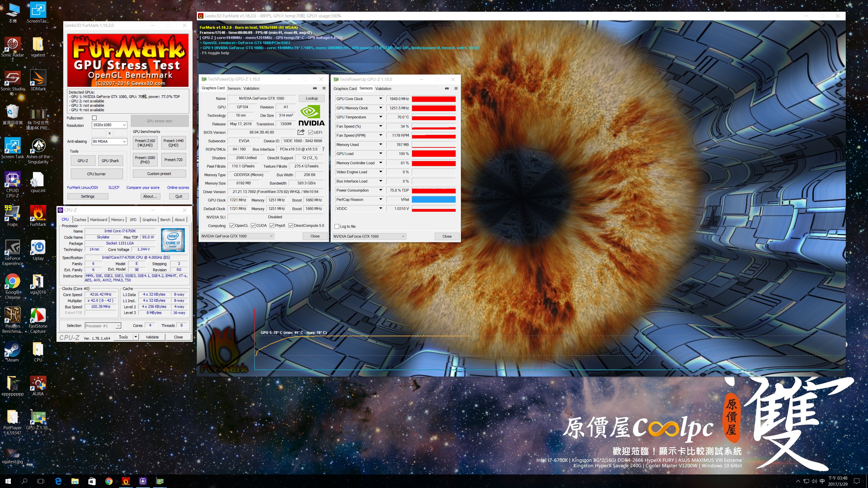868x488 pixels.
Task: Open the Sonic Radar 3 desktop icon
Action: click(12, 49)
